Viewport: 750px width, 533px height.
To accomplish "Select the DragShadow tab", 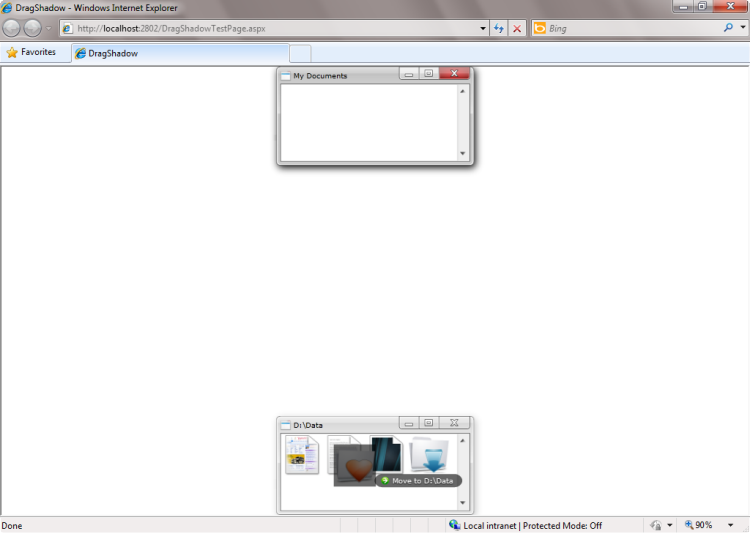I will pyautogui.click(x=180, y=53).
